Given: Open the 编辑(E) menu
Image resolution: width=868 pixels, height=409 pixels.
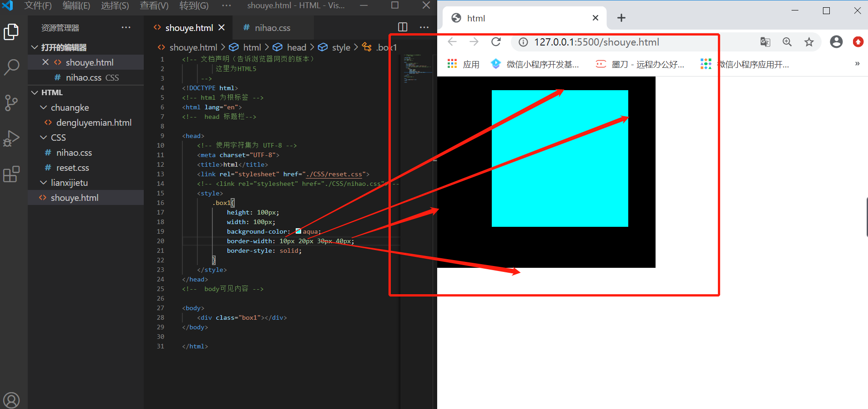Looking at the screenshot, I should (76, 5).
